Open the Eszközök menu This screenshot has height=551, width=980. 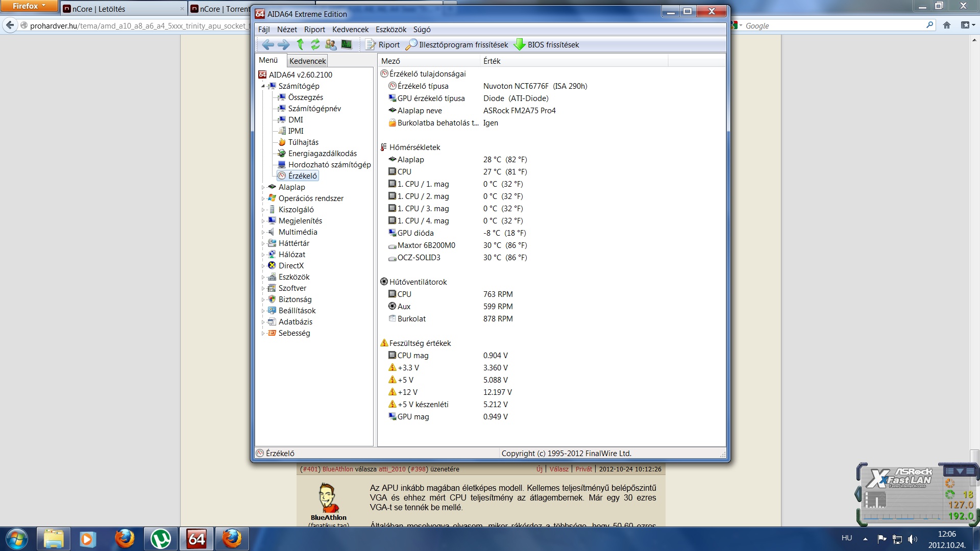(391, 30)
